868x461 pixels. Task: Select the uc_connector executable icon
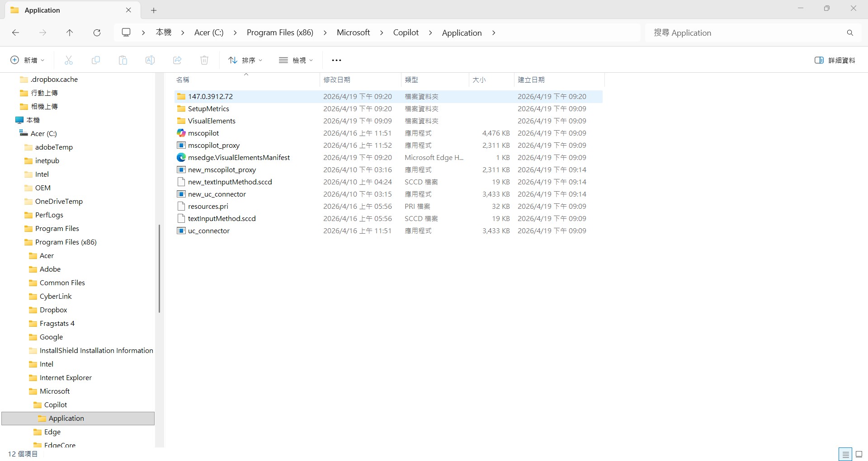181,230
